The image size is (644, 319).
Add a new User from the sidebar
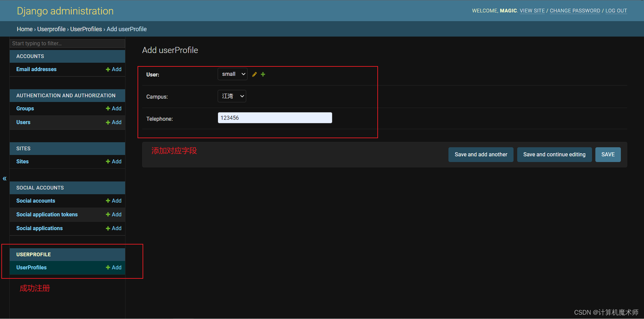tap(114, 122)
